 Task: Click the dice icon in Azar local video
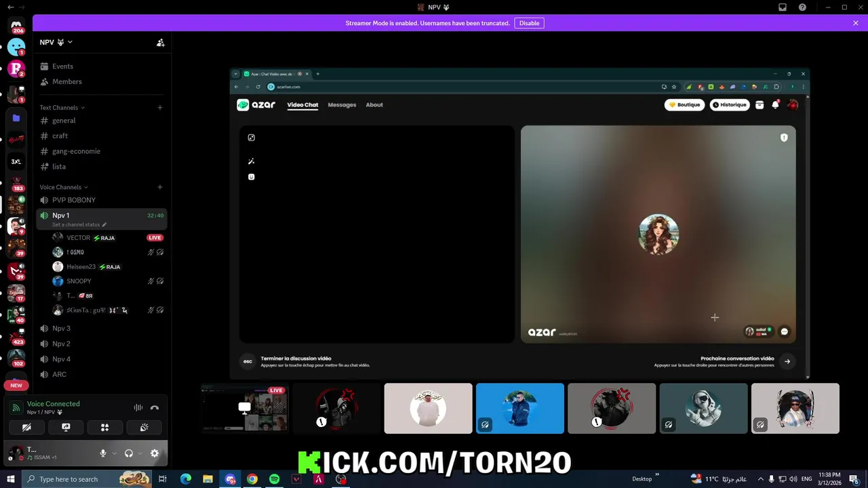pos(252,138)
